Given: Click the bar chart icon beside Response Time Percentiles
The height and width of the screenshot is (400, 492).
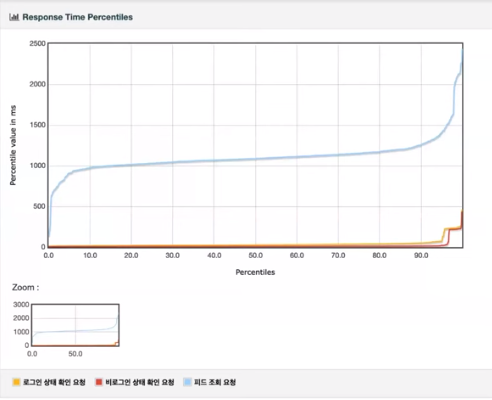Looking at the screenshot, I should 14,17.
